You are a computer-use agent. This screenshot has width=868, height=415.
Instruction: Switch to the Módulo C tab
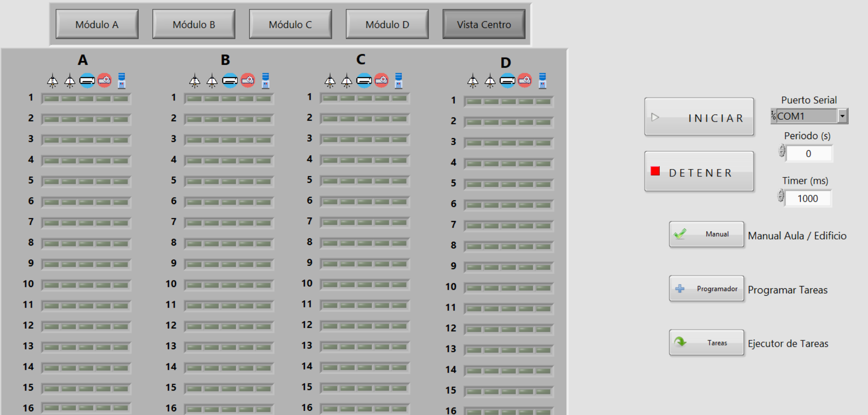(x=290, y=24)
